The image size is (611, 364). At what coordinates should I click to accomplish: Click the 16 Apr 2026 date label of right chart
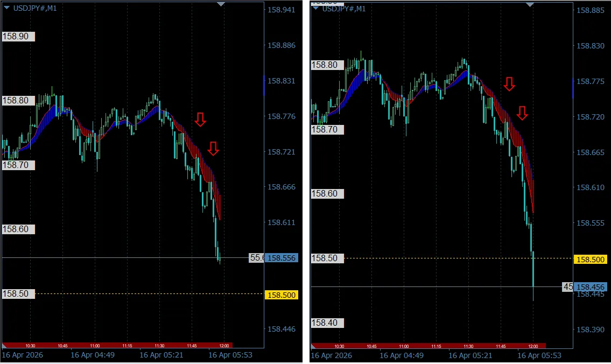(x=332, y=355)
